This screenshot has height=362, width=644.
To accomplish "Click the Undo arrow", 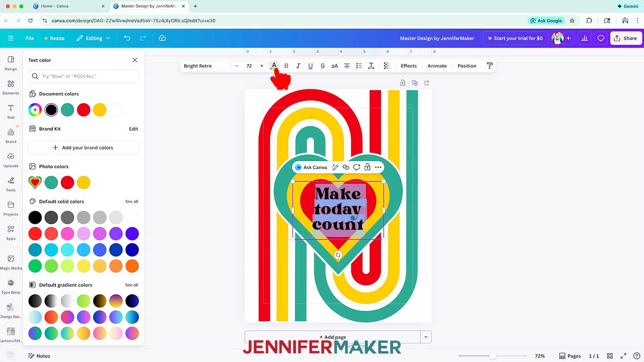I will click(127, 38).
